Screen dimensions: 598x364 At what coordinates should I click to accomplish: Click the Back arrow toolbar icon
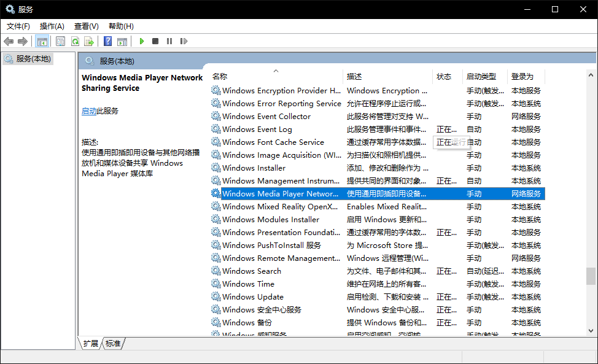pos(9,41)
